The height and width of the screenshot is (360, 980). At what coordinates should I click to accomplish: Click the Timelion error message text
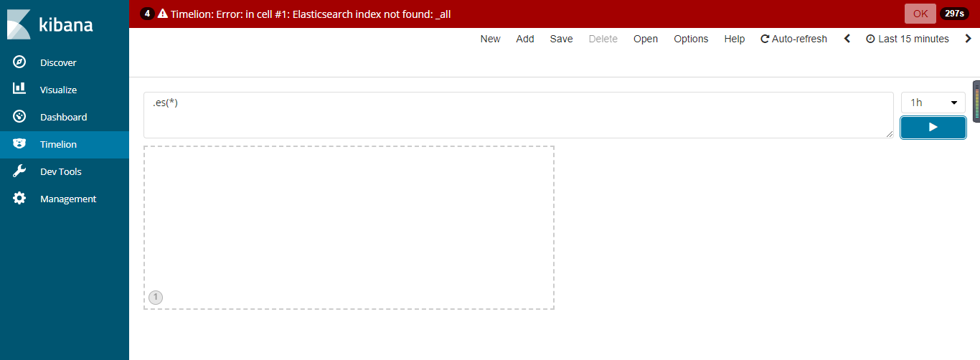coord(311,14)
